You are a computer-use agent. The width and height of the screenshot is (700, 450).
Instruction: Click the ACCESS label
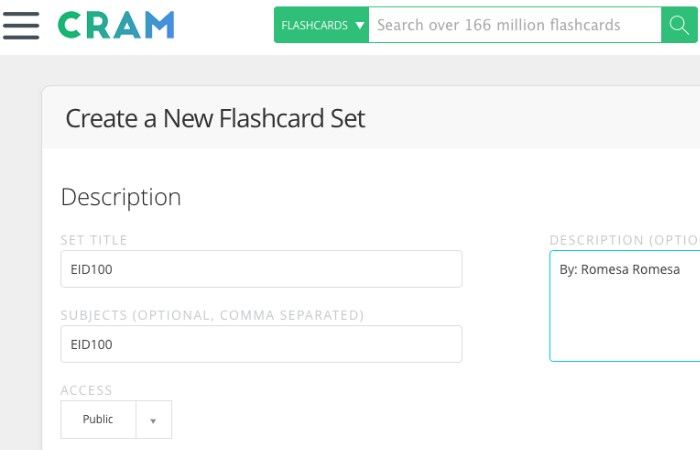point(87,390)
